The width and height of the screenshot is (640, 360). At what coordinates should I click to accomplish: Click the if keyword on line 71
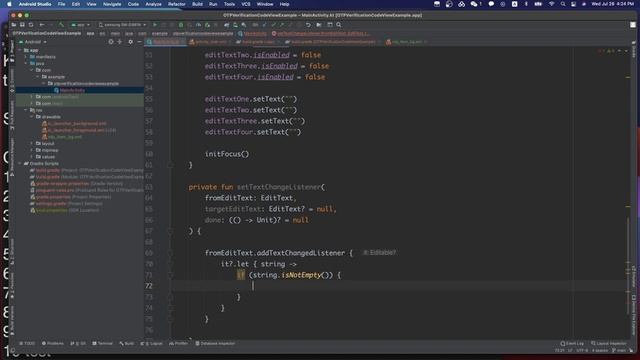[241, 275]
